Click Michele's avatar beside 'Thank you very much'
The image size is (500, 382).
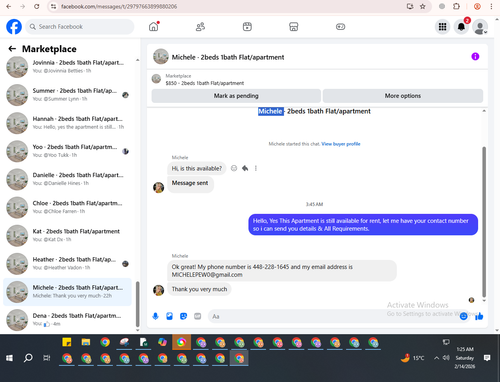pos(158,290)
